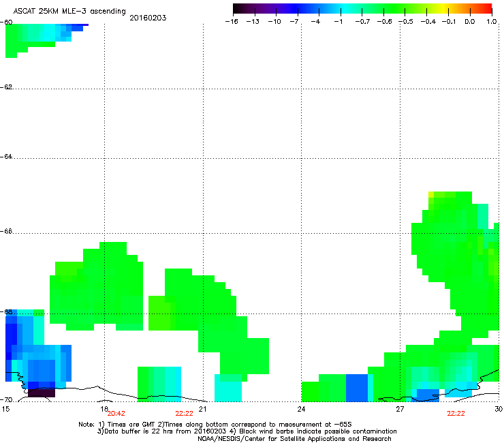Click the note line about GMT times

pos(215,425)
